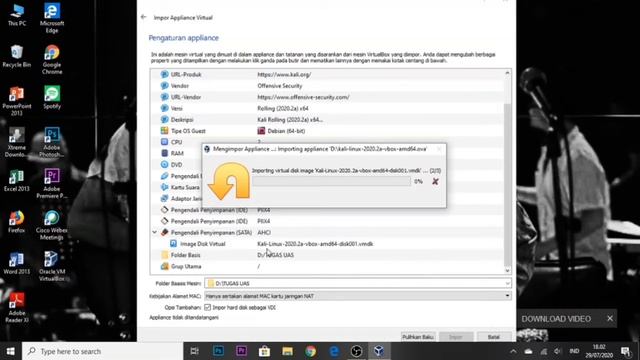Open Recycle Bin on desktop

tap(17, 56)
